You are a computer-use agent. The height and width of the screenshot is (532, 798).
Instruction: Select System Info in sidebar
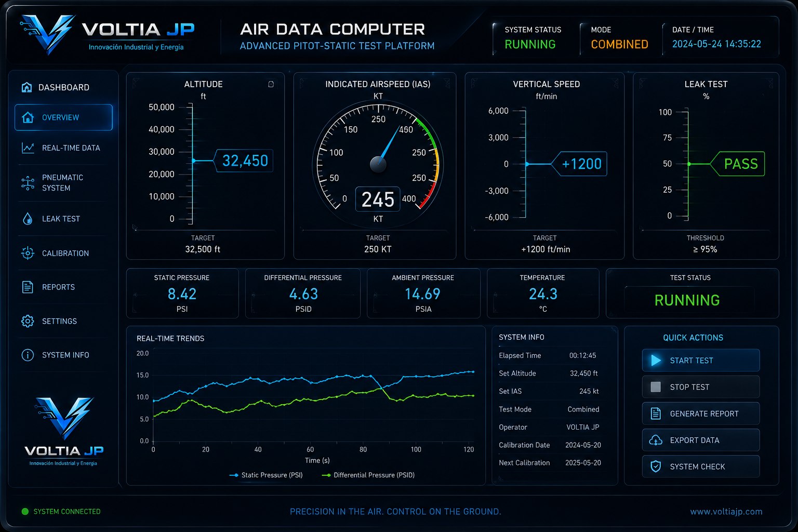tap(63, 355)
